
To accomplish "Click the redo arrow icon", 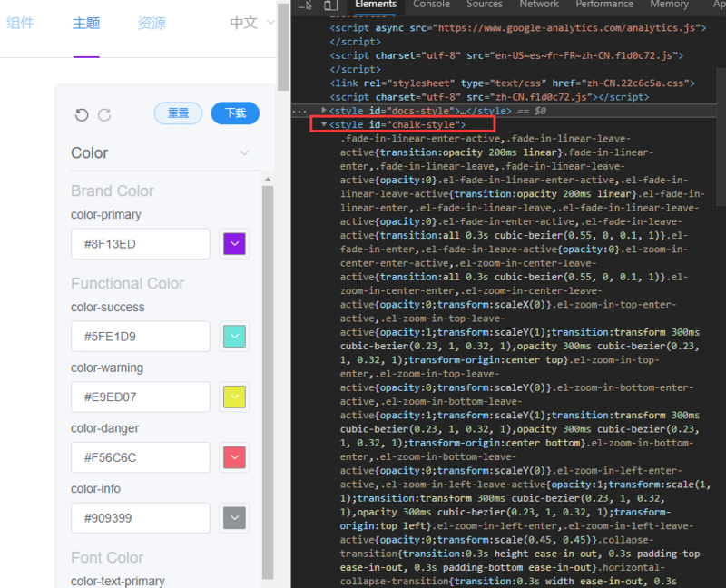I will pyautogui.click(x=104, y=114).
